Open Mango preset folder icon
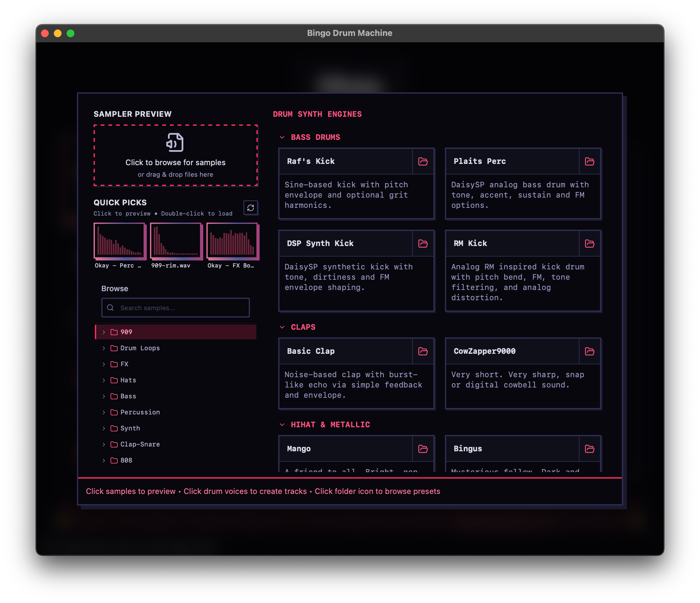Image resolution: width=700 pixels, height=603 pixels. click(x=423, y=449)
